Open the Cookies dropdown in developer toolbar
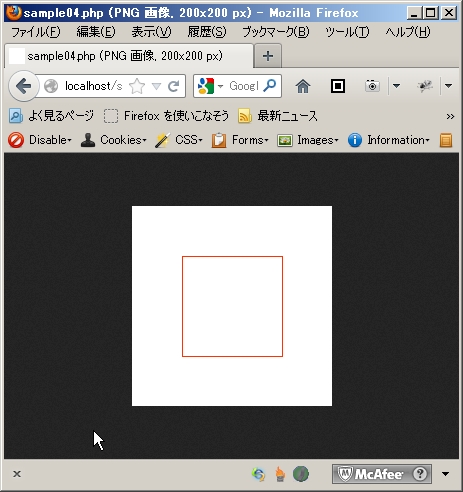463x492 pixels. pyautogui.click(x=114, y=140)
